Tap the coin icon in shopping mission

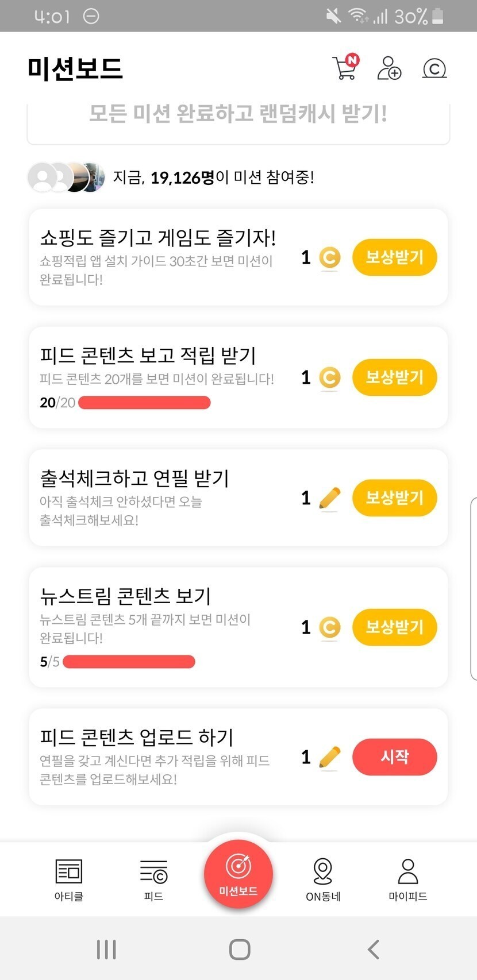point(329,257)
